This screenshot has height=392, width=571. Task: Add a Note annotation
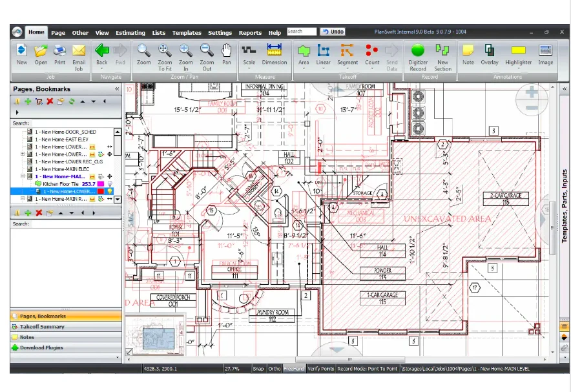click(x=468, y=54)
